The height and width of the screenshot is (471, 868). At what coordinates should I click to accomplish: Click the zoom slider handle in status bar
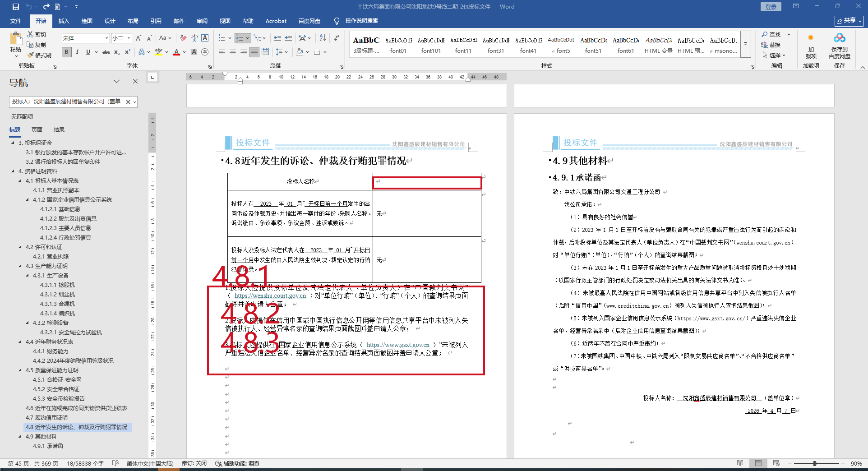tap(815, 463)
